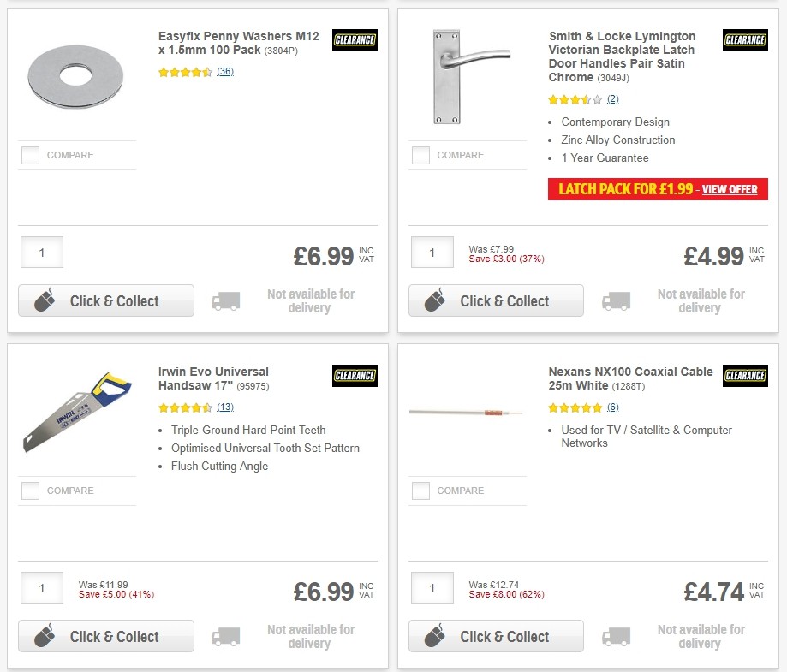The image size is (787, 672).
Task: Enable COMPARE for the Easyfix Penny Washers
Action: pyautogui.click(x=30, y=155)
